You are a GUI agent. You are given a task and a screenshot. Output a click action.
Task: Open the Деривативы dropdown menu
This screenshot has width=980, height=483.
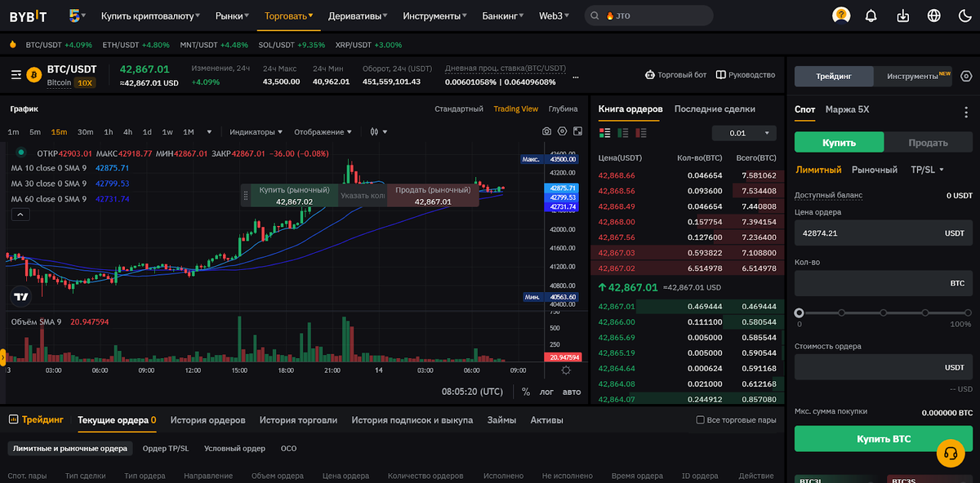point(358,16)
